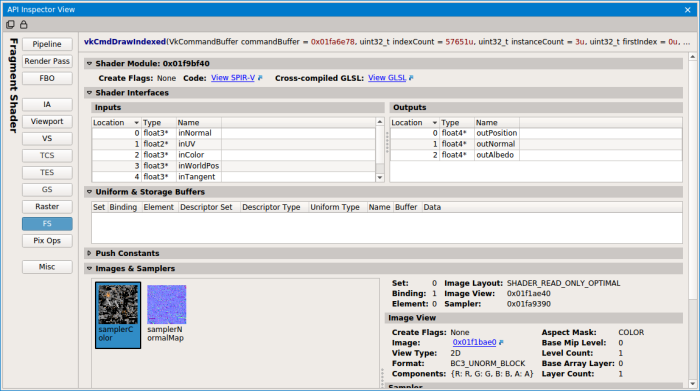Screen dimensions: 700x391
Task: Select outNormal output row
Action: pos(536,144)
